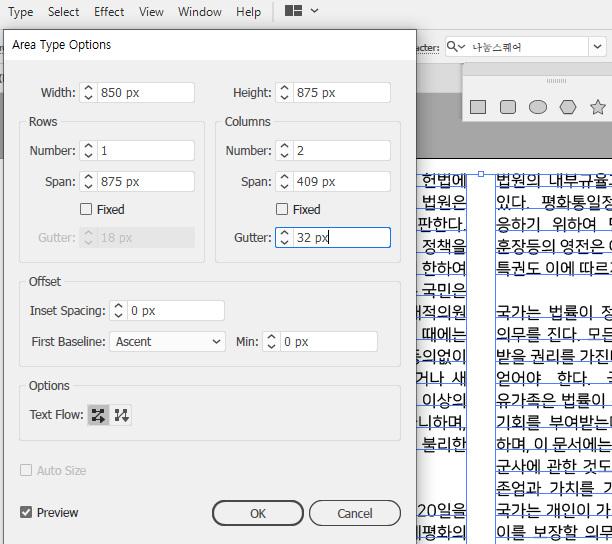Open the Window menu
The width and height of the screenshot is (612, 544).
tap(200, 12)
